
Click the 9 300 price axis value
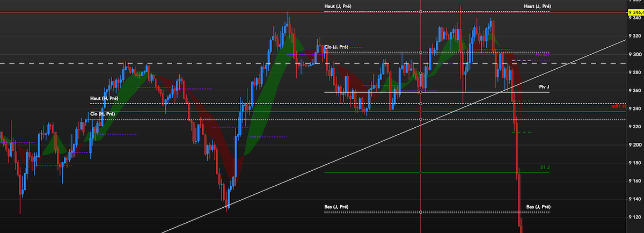[635, 55]
